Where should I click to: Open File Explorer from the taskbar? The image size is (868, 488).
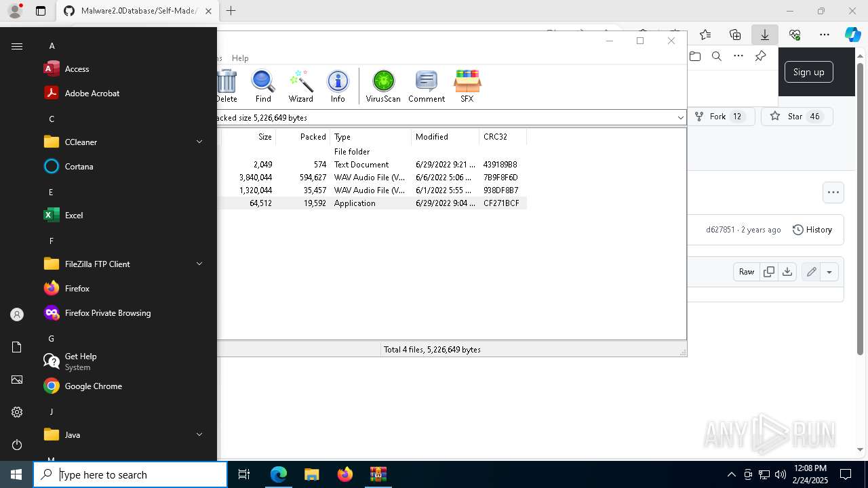point(311,474)
